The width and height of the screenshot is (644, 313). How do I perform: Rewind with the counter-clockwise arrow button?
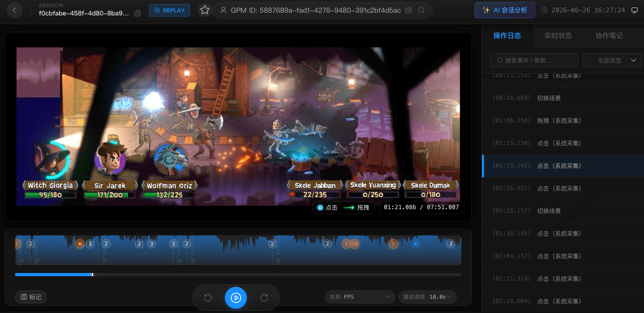pyautogui.click(x=208, y=298)
